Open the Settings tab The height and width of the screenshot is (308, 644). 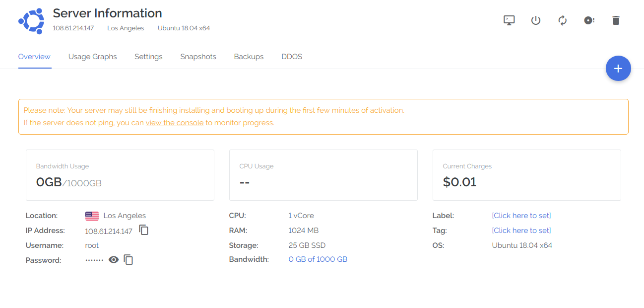(x=148, y=57)
